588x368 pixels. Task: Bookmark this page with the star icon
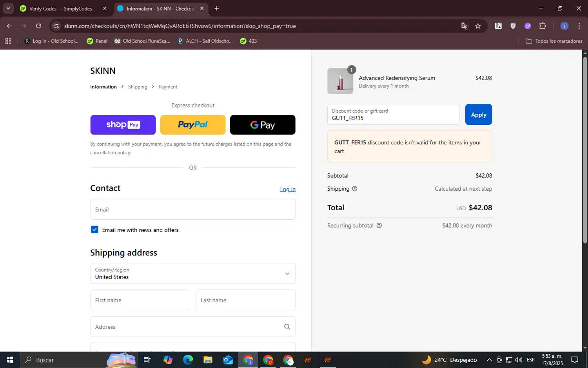tap(478, 26)
